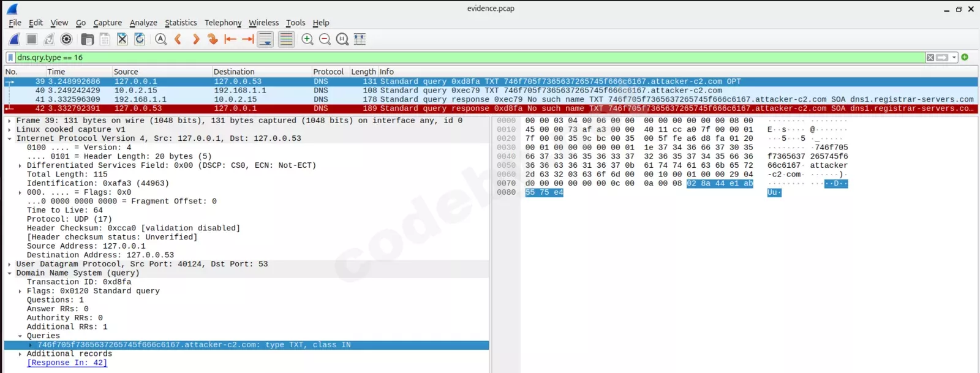The image size is (980, 373).
Task: Open the Edit menu
Action: click(36, 23)
